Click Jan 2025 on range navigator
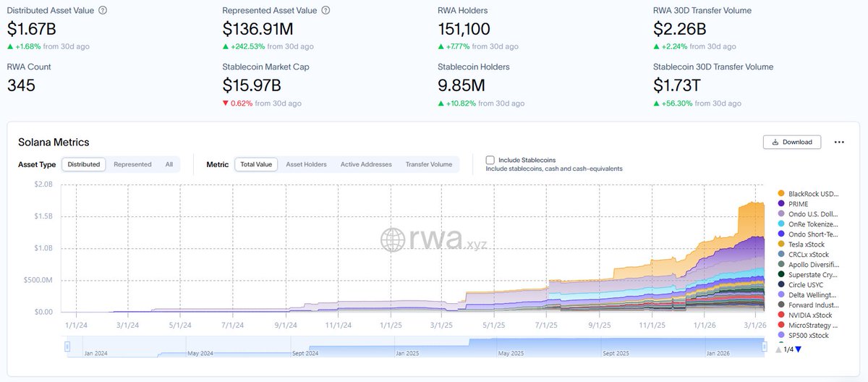 click(409, 354)
